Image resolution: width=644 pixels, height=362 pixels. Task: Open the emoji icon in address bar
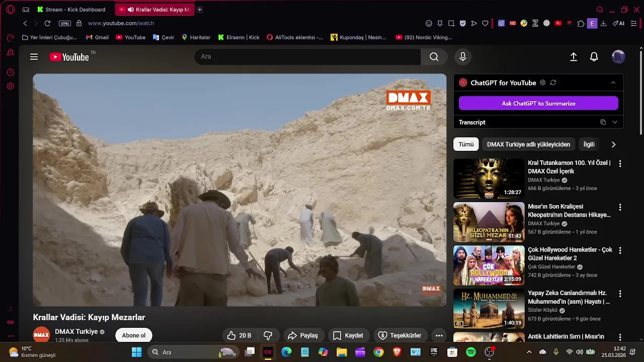429,23
